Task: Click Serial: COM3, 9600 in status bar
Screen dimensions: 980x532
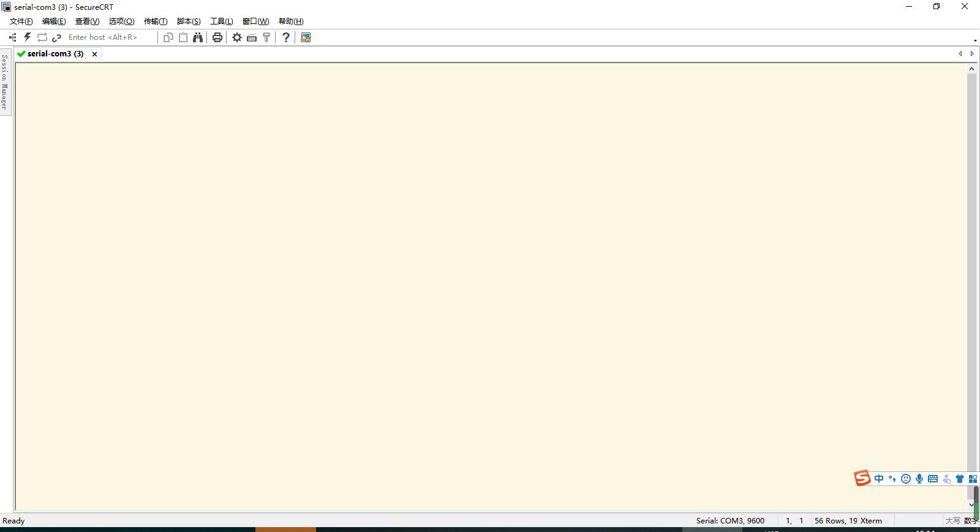Action: click(x=730, y=521)
